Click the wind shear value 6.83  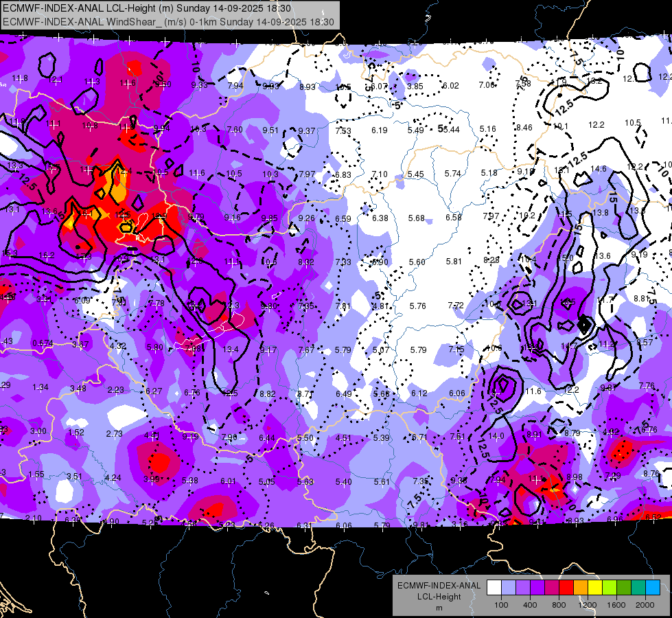tap(343, 175)
